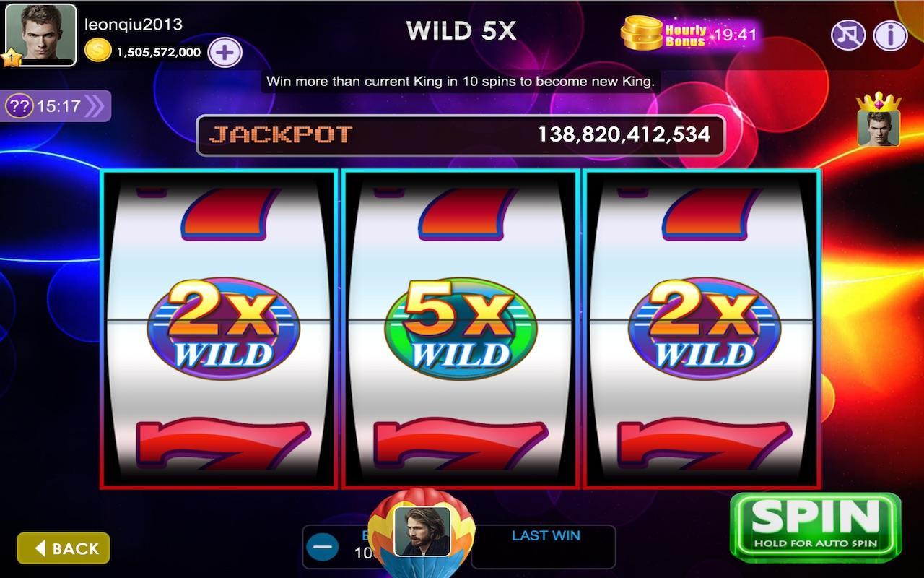The image size is (924, 578).
Task: Click the gold coin balance icon
Action: (97, 51)
